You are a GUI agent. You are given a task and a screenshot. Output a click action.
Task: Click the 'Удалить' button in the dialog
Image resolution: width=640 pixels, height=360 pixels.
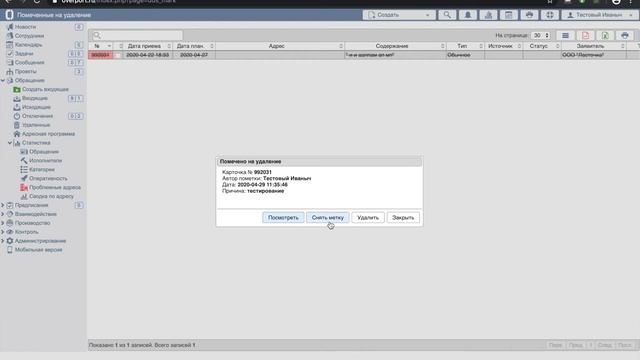(368, 218)
